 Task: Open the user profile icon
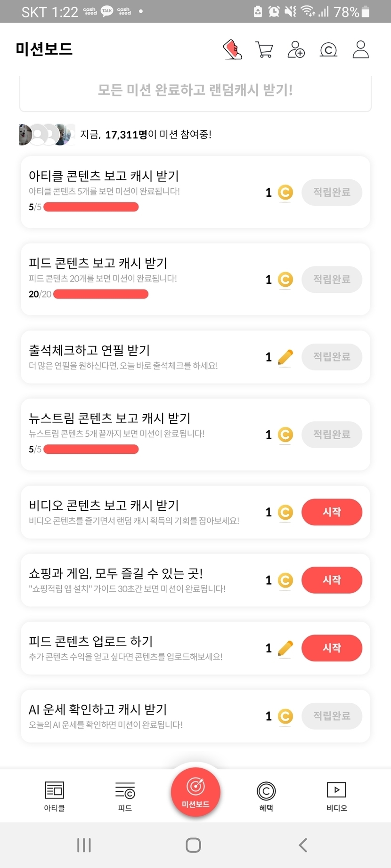click(360, 49)
